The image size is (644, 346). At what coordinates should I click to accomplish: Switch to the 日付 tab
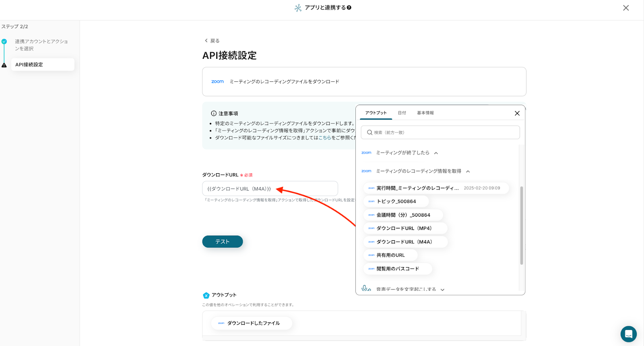402,113
